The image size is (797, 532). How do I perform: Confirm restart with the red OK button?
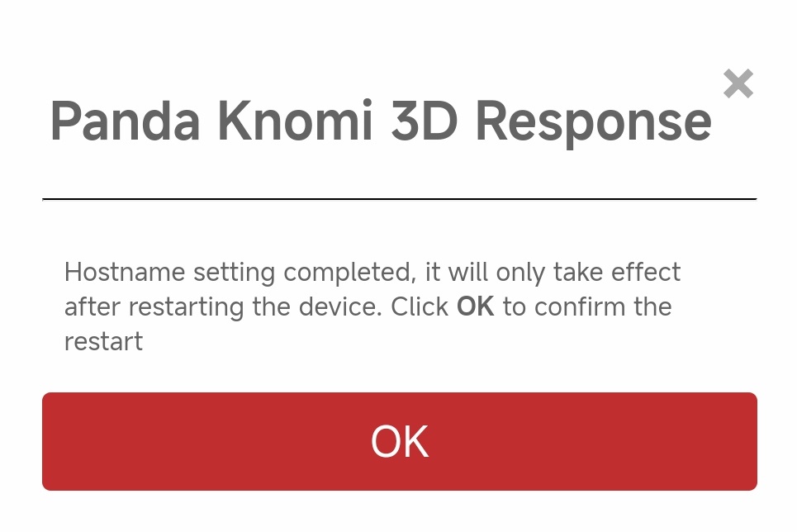(400, 441)
